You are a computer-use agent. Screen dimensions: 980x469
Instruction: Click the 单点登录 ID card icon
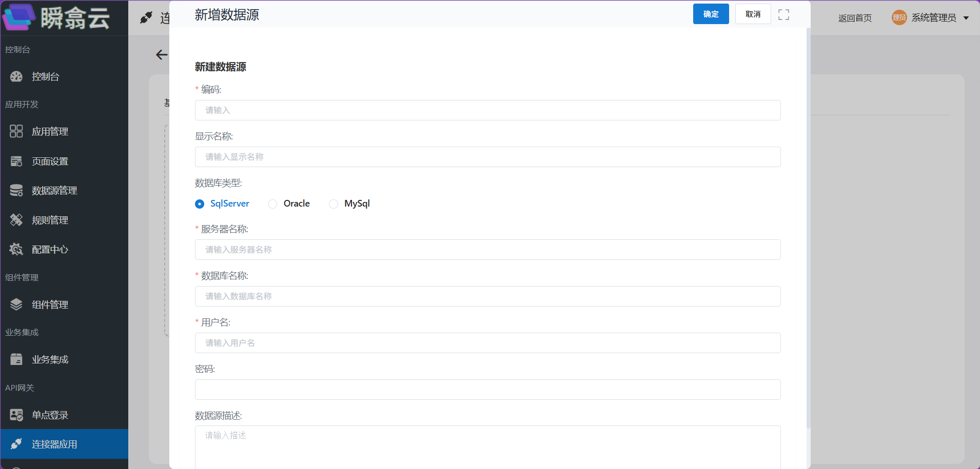(x=16, y=415)
